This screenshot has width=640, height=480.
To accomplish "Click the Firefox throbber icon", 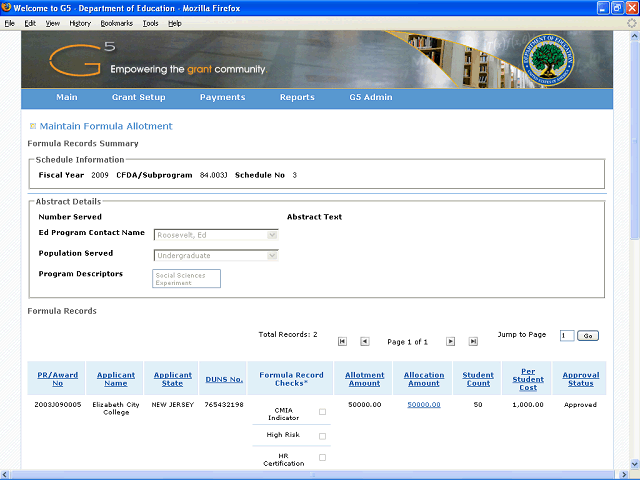I will coord(631,22).
